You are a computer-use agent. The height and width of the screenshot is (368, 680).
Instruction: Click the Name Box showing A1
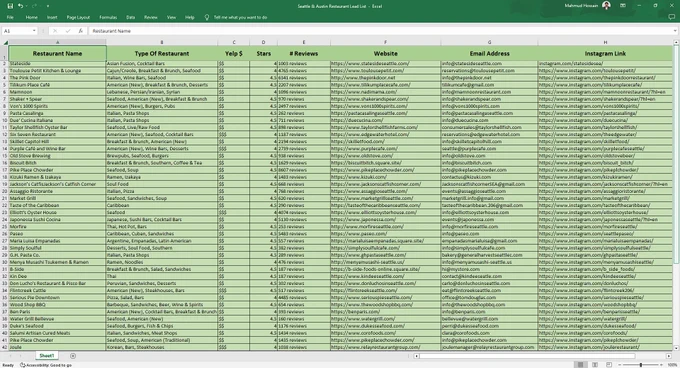click(x=16, y=31)
